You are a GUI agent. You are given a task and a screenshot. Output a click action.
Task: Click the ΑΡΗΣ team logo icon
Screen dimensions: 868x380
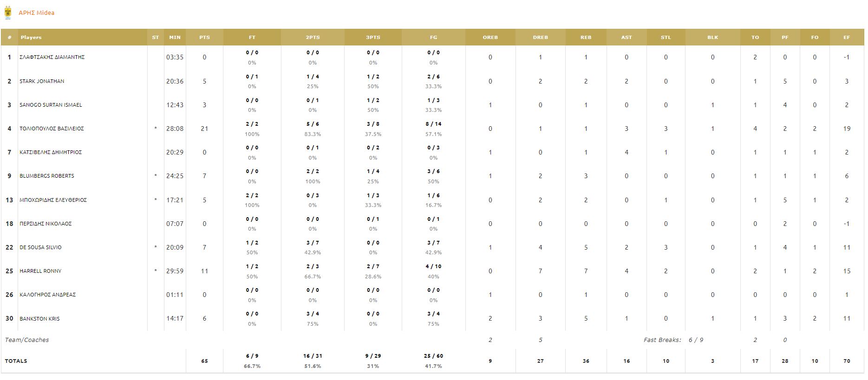[x=8, y=13]
